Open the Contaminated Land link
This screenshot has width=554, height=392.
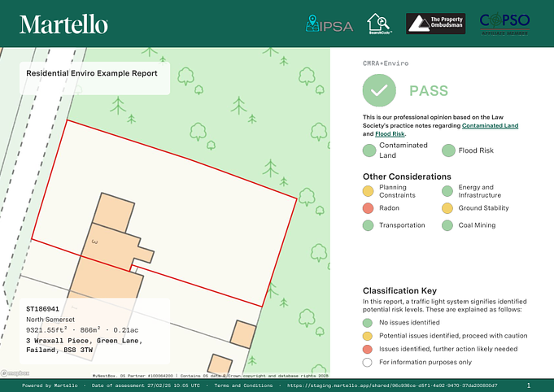[x=490, y=125]
